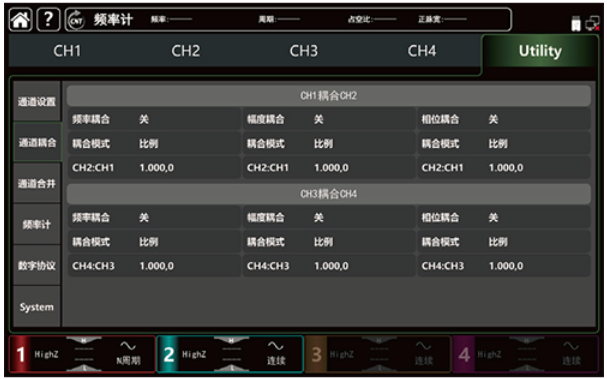
Task: Switch to the CH1 tab
Action: coord(67,51)
